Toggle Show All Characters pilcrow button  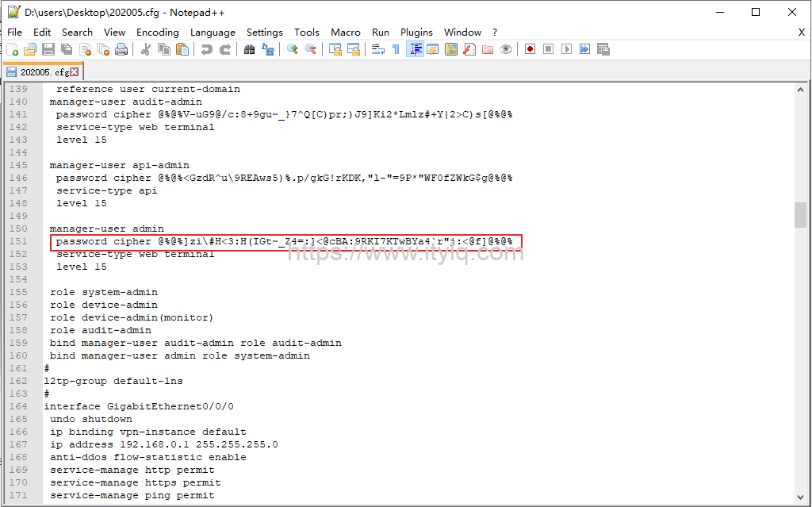point(396,49)
